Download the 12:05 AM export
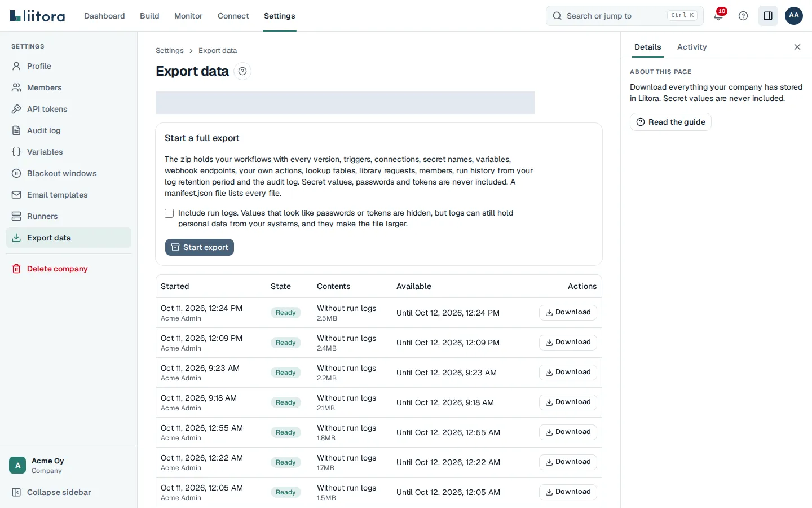Screen dimensions: 812x508 coord(568,492)
